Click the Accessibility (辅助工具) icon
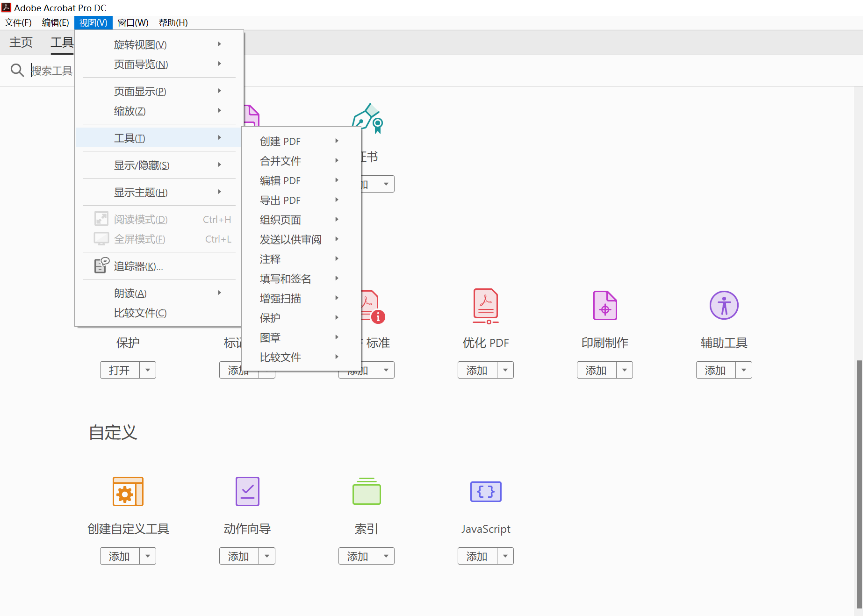This screenshot has width=863, height=616. point(724,305)
